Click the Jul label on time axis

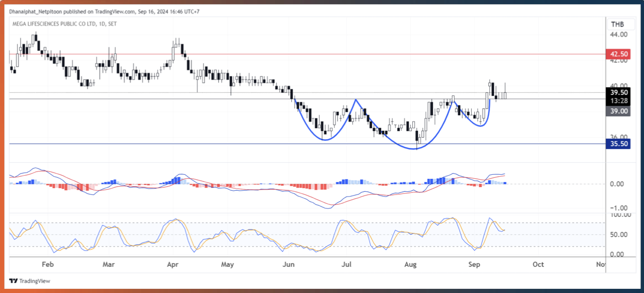pos(345,264)
